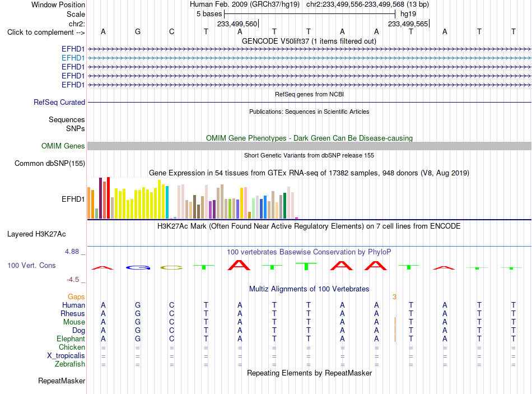The image size is (532, 394).
Task: Click the orange '3' in the Gaps row
Action: point(394,297)
